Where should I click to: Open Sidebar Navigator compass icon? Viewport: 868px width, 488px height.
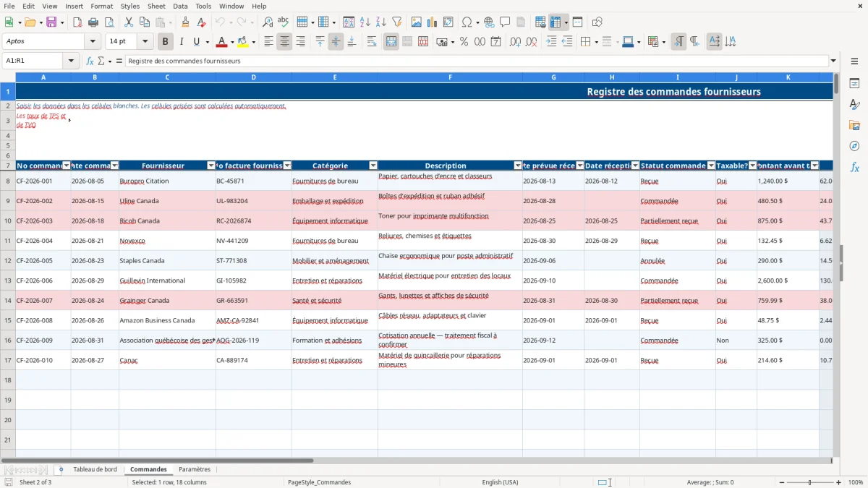coord(854,146)
